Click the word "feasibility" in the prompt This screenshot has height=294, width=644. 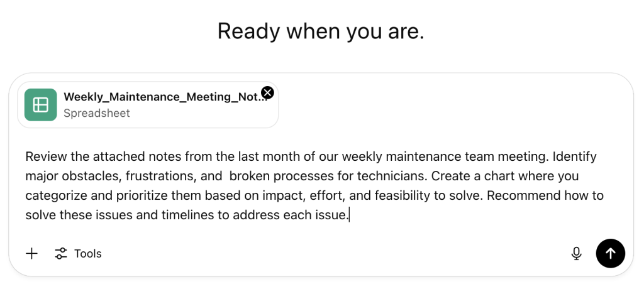(x=400, y=195)
